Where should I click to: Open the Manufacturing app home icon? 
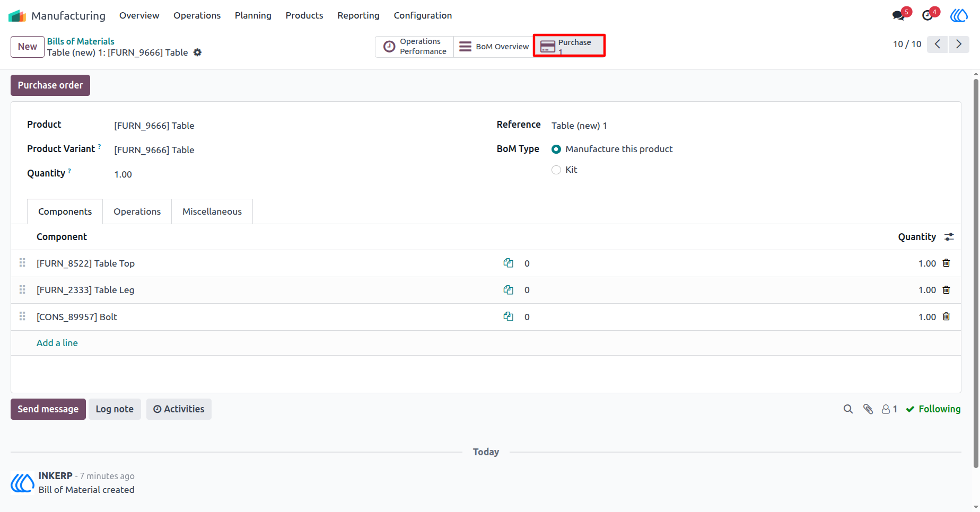coord(17,15)
